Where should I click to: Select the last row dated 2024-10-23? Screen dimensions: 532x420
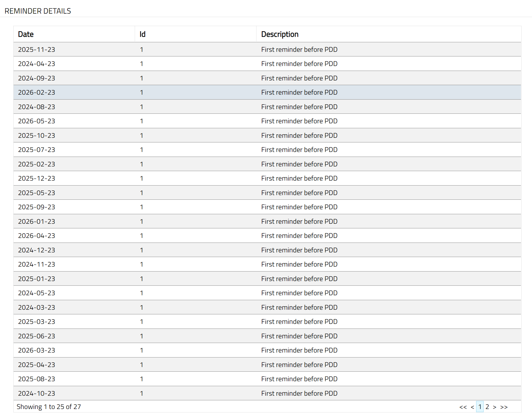click(36, 393)
